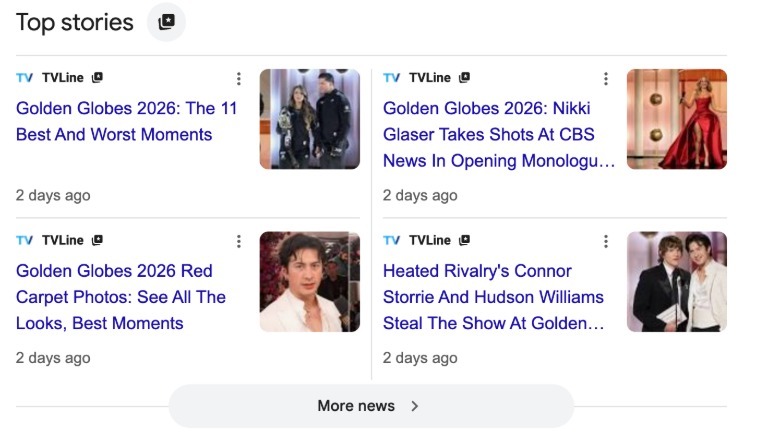Click TVLine logo icon on Nikki Glaser story
780x438 pixels.
pyautogui.click(x=392, y=78)
